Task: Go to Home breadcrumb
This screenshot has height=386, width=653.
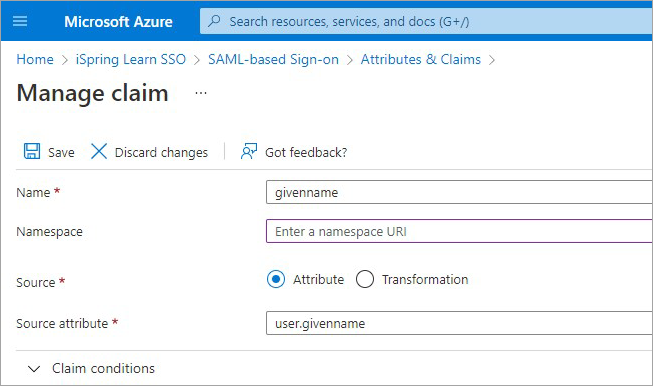Action: (x=35, y=59)
